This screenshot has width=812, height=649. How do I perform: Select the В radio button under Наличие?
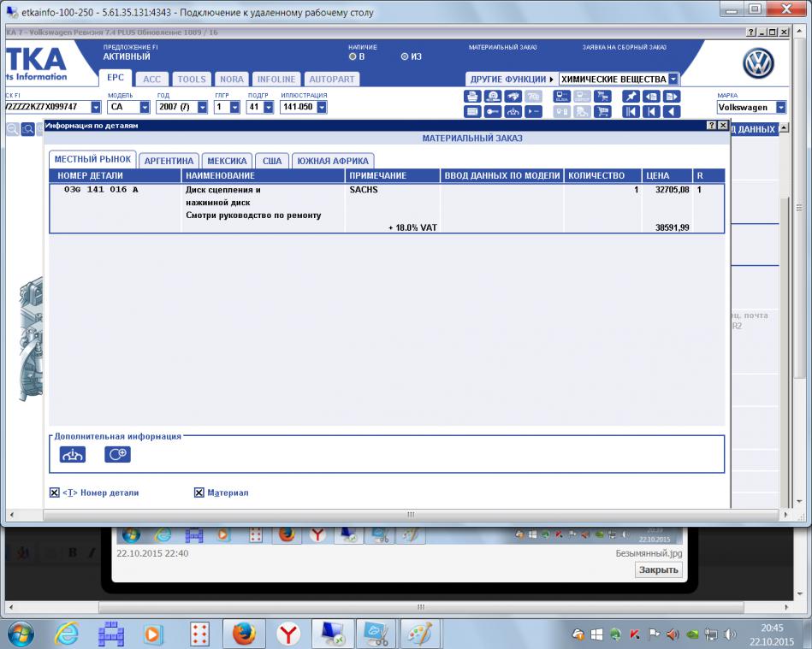pos(353,56)
